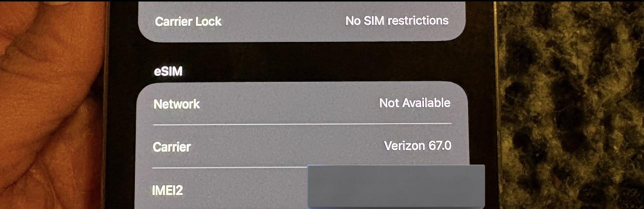Click the word "Available" in network status

point(426,103)
